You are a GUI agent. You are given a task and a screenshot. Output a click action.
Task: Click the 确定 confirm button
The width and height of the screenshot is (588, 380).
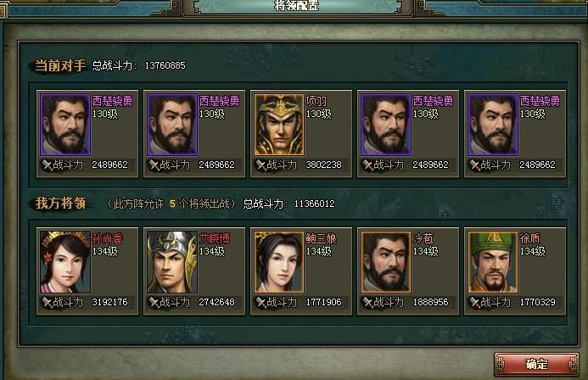click(x=536, y=364)
